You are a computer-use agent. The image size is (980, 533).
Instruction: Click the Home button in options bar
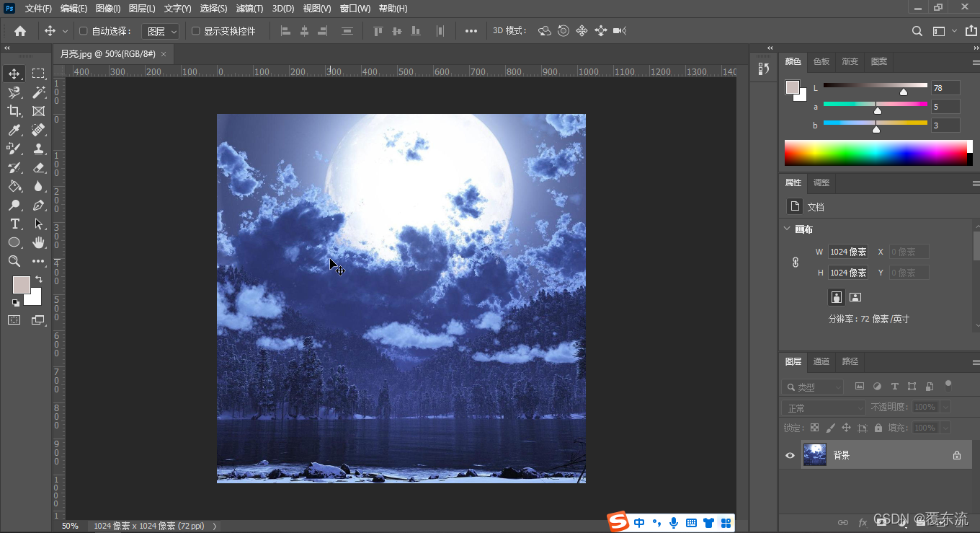[20, 31]
